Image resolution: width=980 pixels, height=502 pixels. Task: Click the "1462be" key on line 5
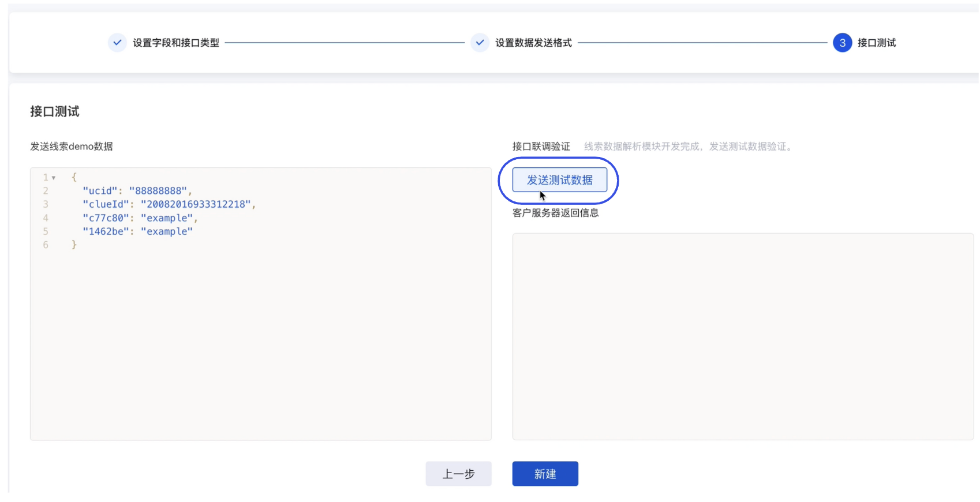[x=106, y=231]
